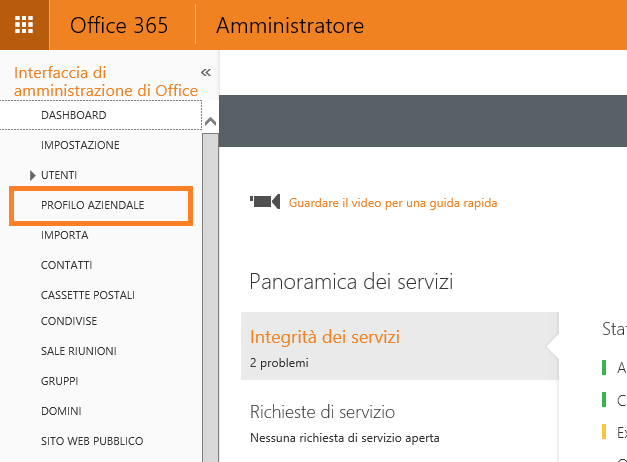The height and width of the screenshot is (462, 627).
Task: Open CASSETTE POSTALI CONDIVISE item
Action: tap(88, 308)
